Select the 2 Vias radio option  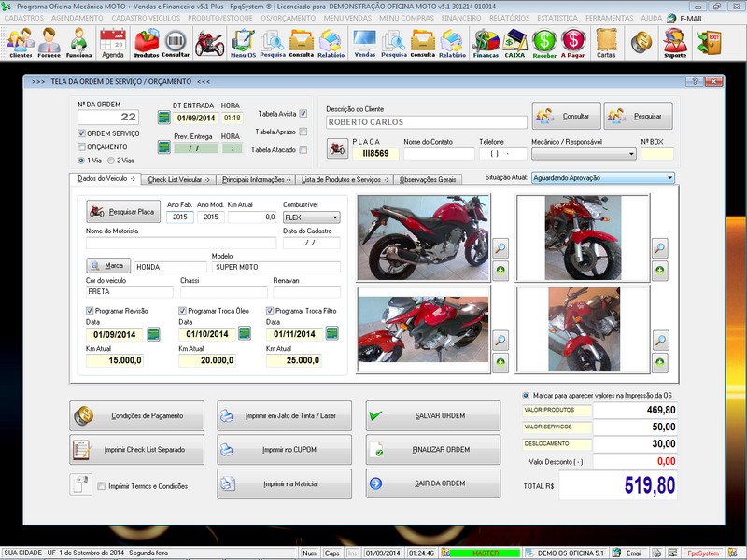(x=112, y=161)
